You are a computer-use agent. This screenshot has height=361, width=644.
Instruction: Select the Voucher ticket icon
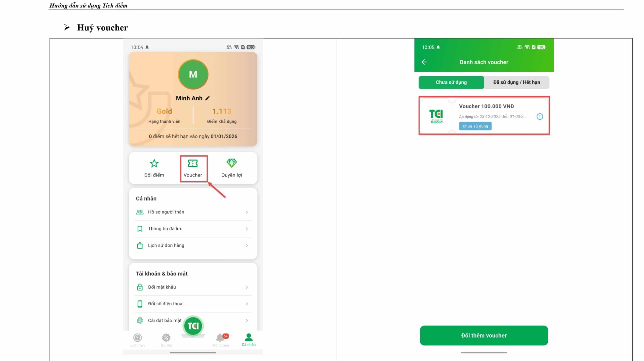[193, 163]
